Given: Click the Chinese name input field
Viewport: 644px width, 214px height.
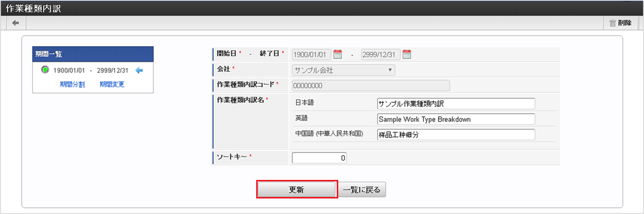Looking at the screenshot, I should 457,134.
